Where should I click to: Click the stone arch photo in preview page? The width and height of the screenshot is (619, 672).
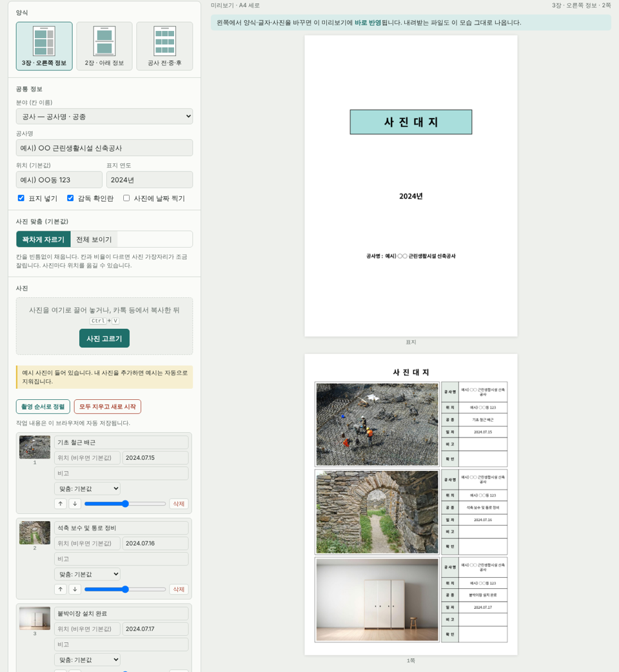click(x=377, y=512)
